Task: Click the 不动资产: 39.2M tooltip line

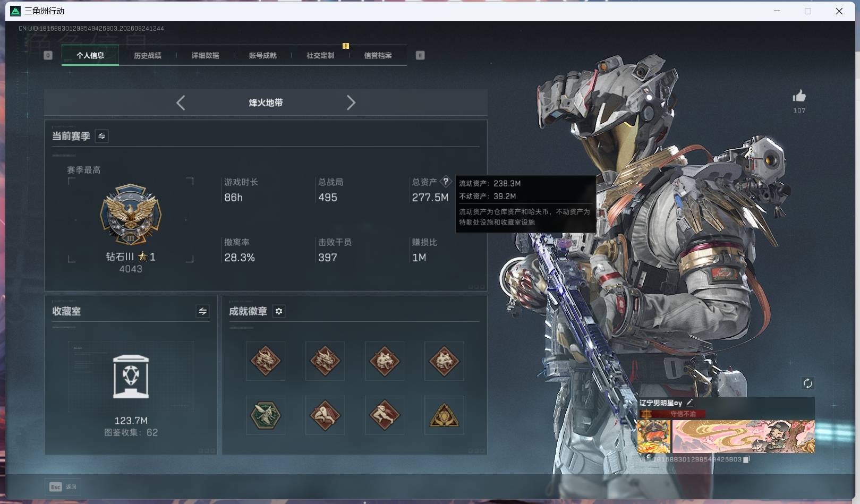Action: 488,196
